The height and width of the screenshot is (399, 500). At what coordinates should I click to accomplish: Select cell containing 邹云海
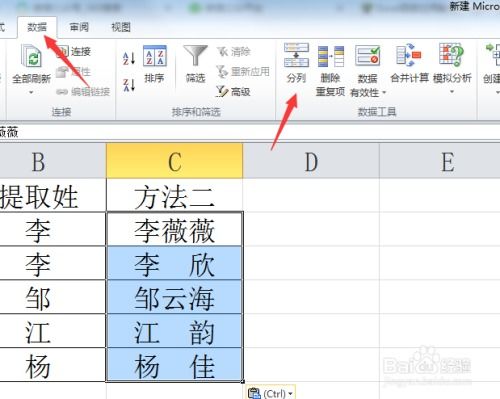(174, 297)
